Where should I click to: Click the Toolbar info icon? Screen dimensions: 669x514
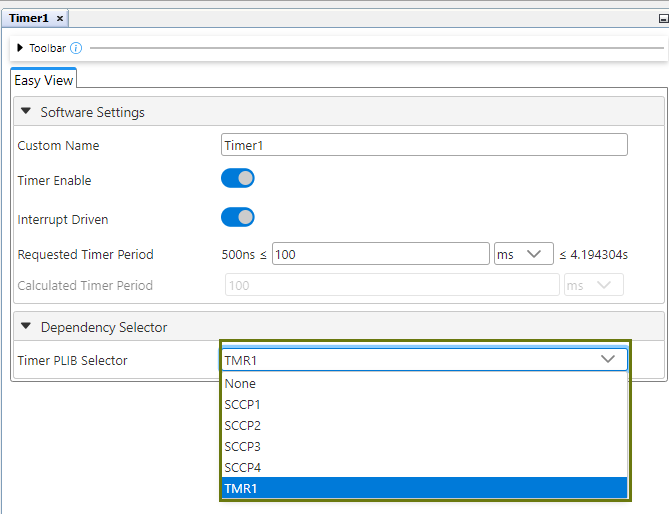tap(76, 48)
